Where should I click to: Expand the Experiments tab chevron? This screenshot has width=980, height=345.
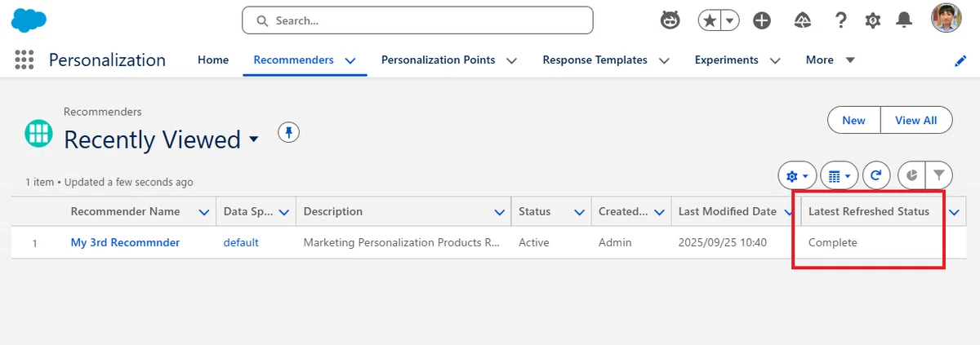point(775,60)
